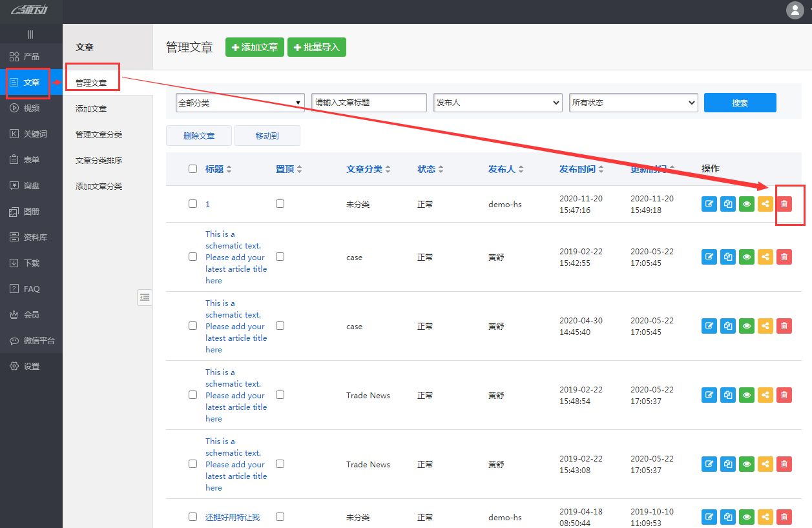
Task: Open the 全部分类 category dropdown
Action: click(240, 102)
